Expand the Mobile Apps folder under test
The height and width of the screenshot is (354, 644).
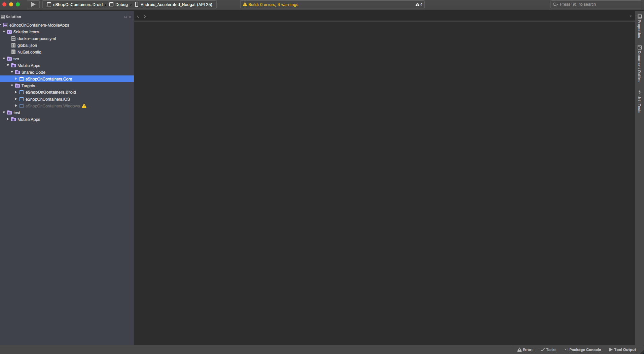8,119
